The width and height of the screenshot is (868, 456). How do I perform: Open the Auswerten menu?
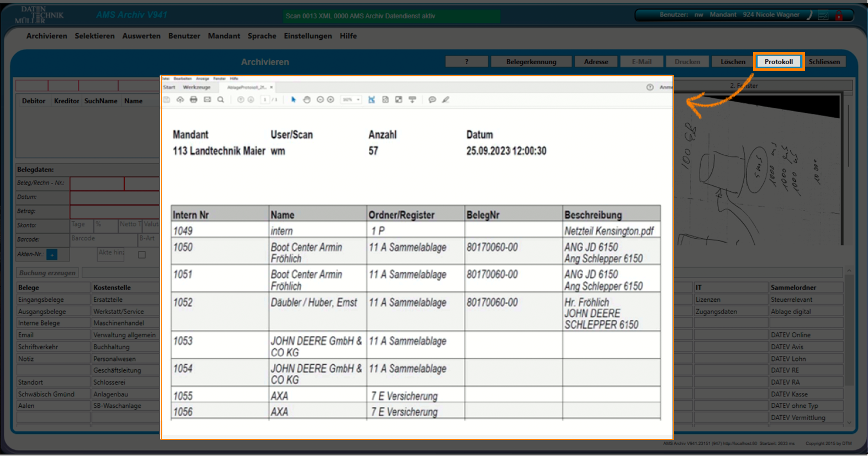pyautogui.click(x=141, y=36)
